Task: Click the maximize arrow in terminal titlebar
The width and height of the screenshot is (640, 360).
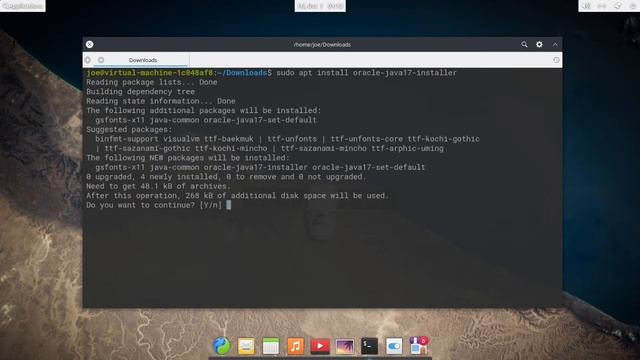Action: pos(555,44)
